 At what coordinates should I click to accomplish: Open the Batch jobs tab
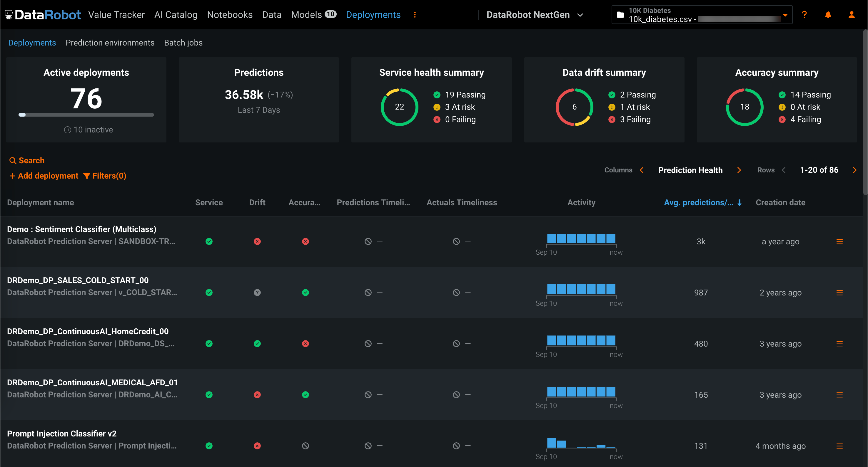[183, 43]
